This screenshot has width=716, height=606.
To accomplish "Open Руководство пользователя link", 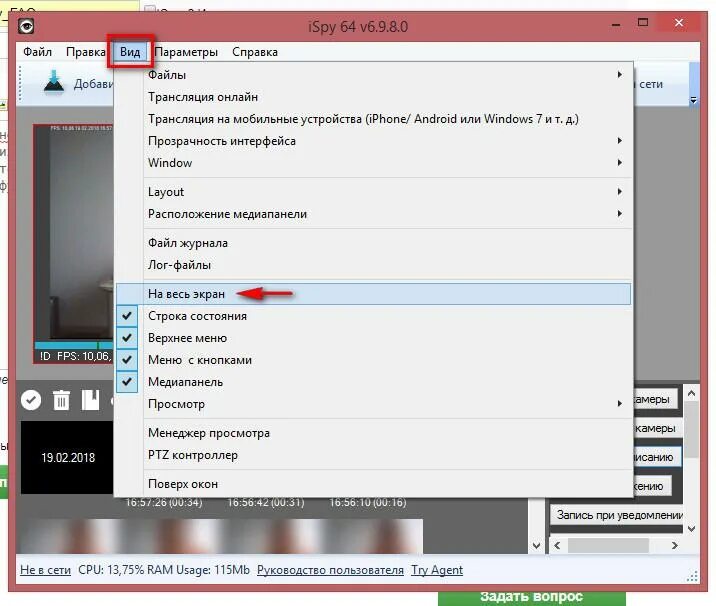I will 330,570.
